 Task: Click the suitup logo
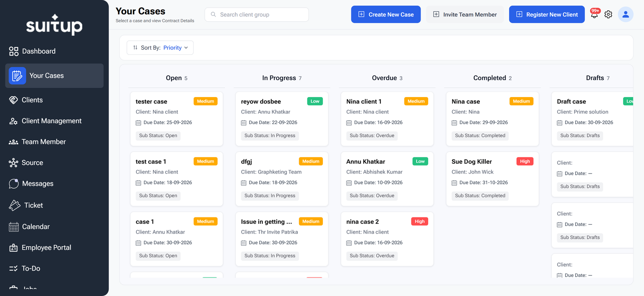54,25
